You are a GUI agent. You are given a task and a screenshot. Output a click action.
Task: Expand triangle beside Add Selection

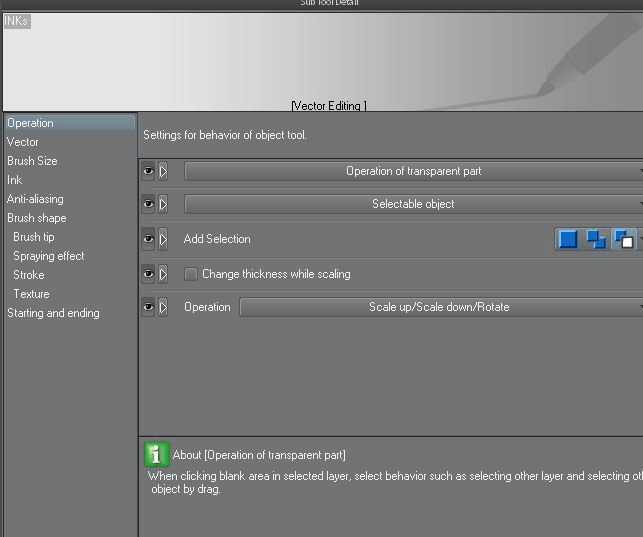163,239
